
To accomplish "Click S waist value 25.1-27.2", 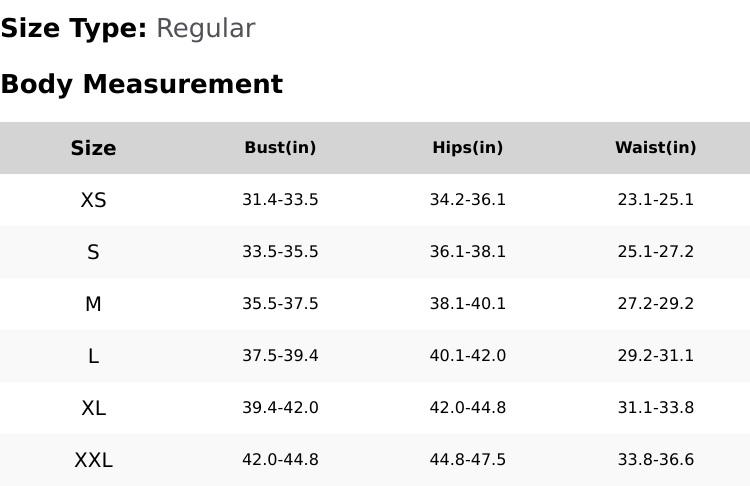I will [655, 252].
